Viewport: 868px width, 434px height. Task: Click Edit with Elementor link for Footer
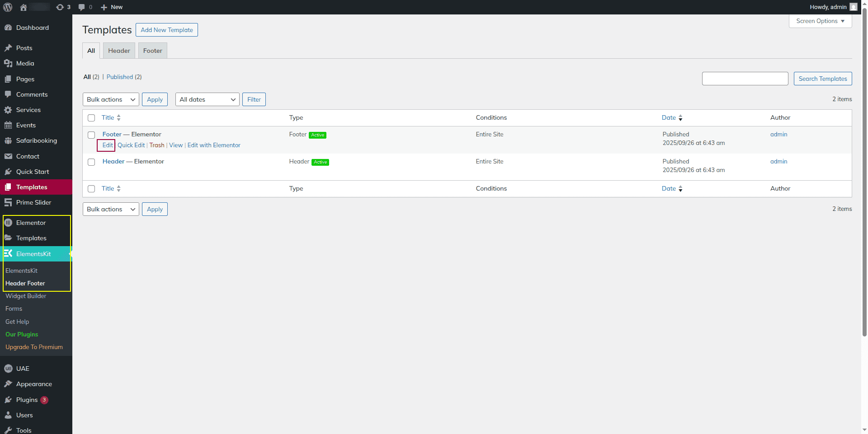click(x=214, y=145)
